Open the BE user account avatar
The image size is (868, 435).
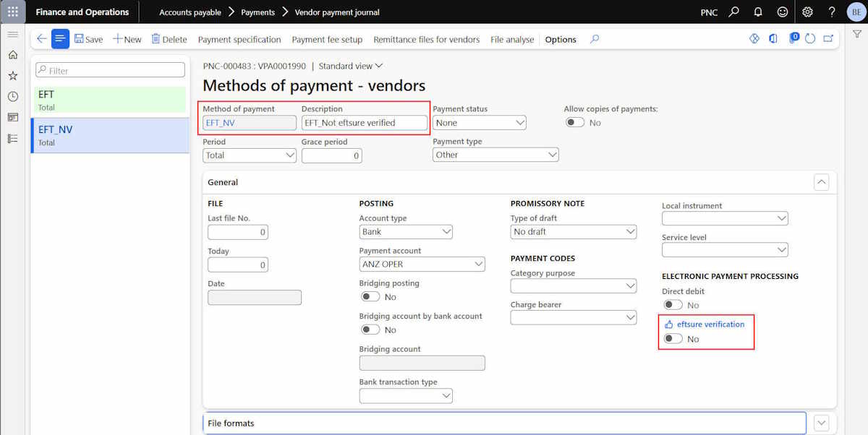coord(855,12)
